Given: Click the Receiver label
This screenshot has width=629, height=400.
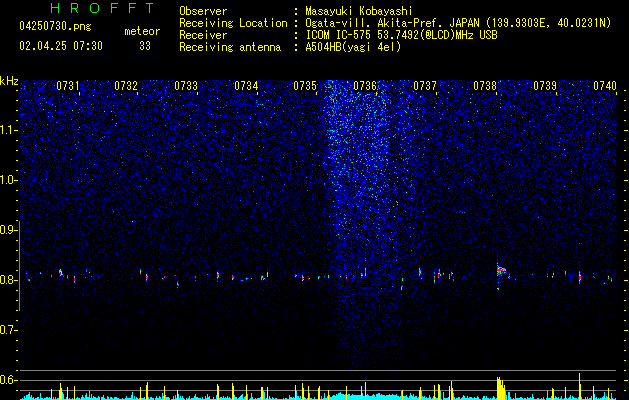Looking at the screenshot, I should tap(203, 35).
